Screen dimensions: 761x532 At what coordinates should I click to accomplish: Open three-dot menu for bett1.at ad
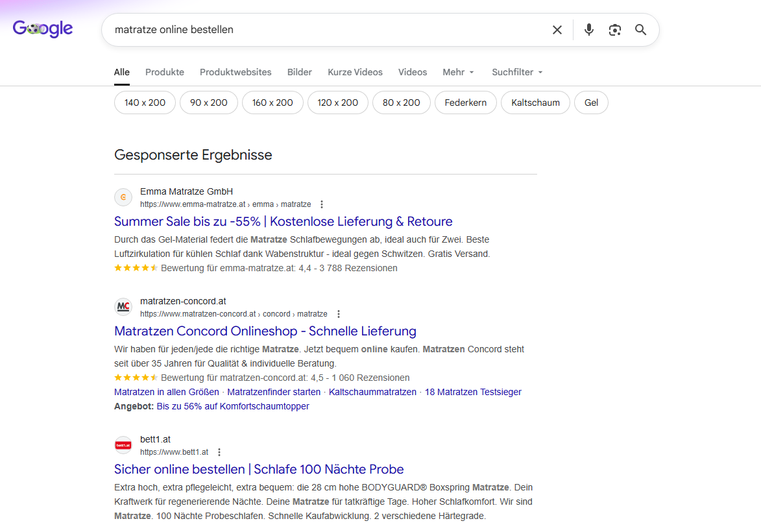click(x=219, y=452)
